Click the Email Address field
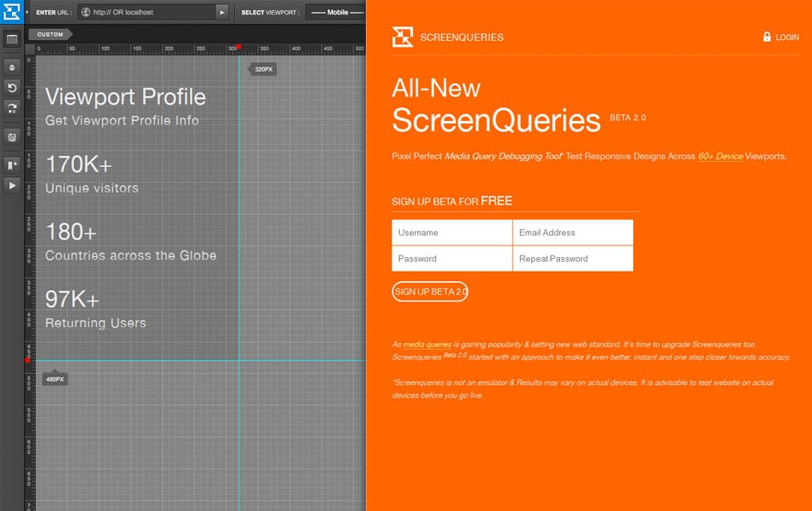Screen dimensions: 812x511 pyautogui.click(x=574, y=233)
